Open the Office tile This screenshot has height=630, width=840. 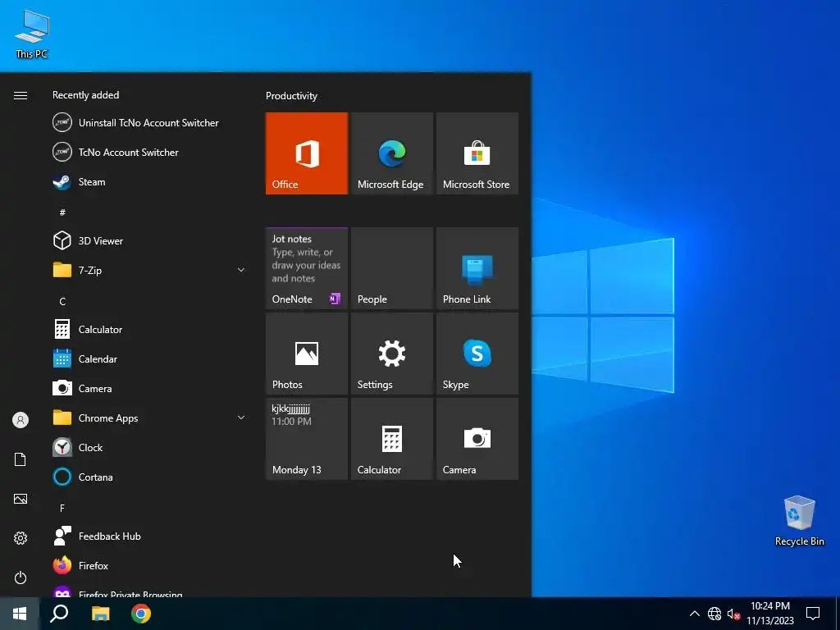pyautogui.click(x=307, y=153)
